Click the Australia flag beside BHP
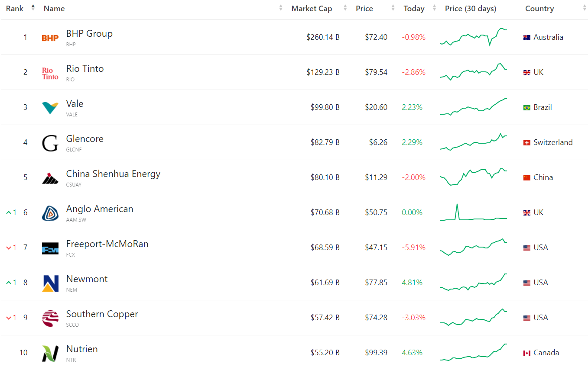 coord(527,38)
